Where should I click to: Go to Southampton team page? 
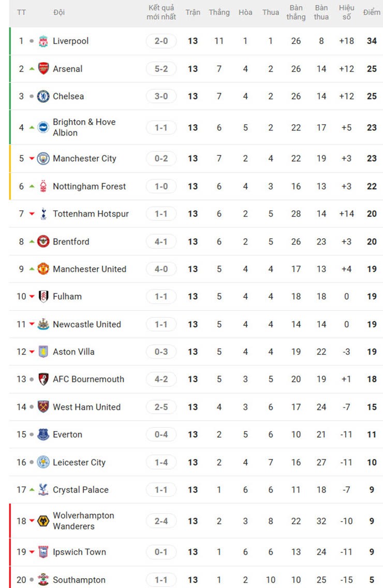(79, 580)
